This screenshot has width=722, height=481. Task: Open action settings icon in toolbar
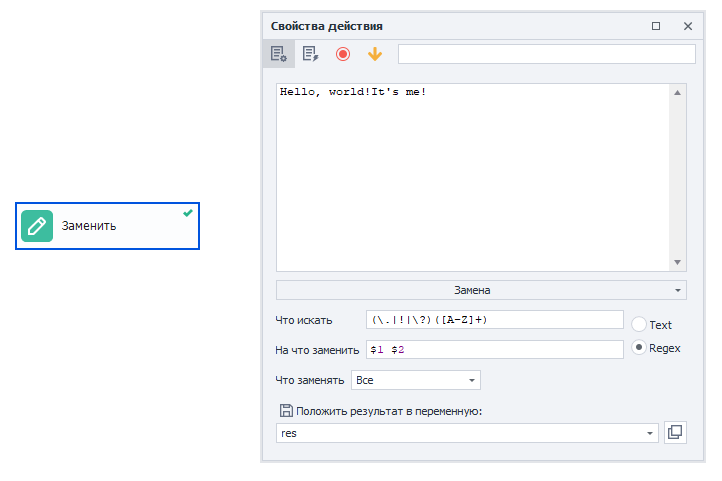click(279, 54)
